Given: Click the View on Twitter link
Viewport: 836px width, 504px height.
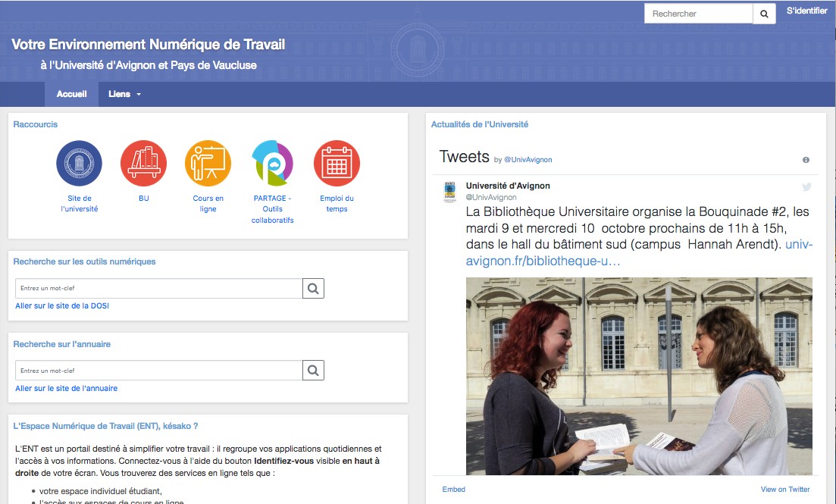Looking at the screenshot, I should (x=785, y=490).
